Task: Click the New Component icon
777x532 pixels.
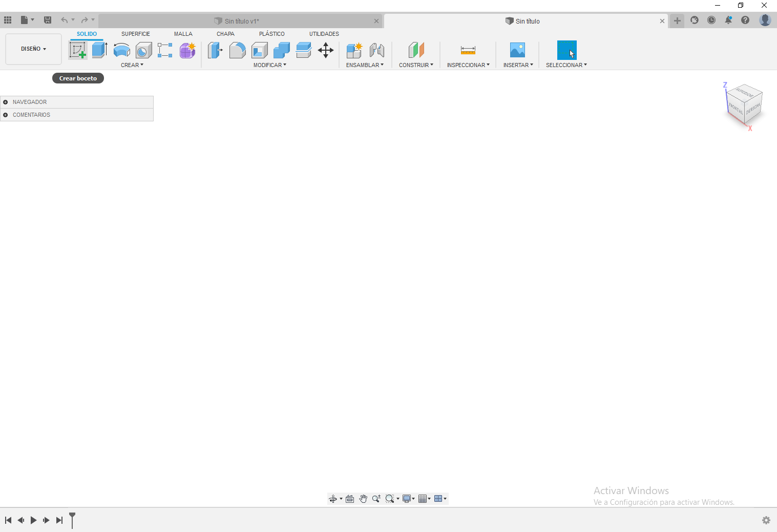Action: tap(354, 50)
